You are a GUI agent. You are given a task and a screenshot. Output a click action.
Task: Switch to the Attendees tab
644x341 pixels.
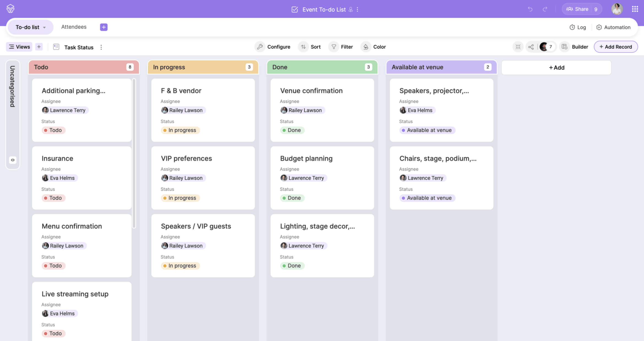click(74, 27)
